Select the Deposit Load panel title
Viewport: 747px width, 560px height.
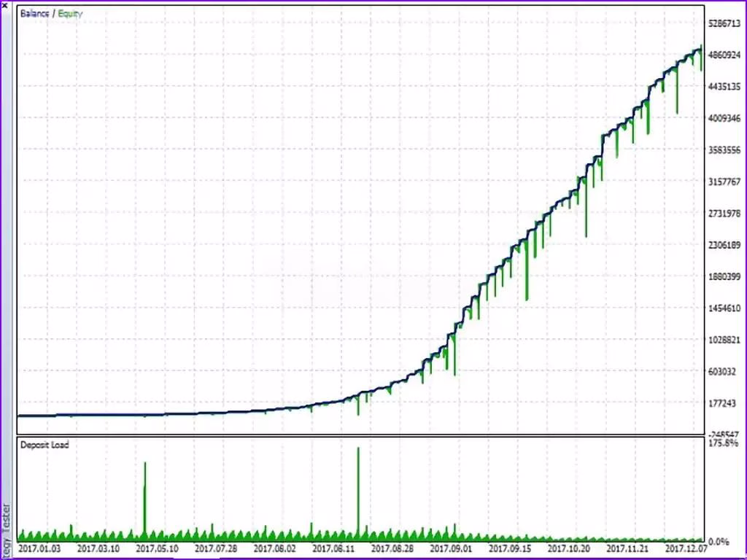(44, 444)
